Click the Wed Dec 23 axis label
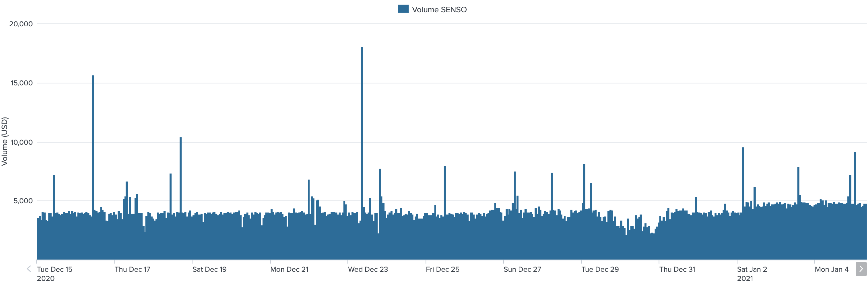 coord(368,269)
